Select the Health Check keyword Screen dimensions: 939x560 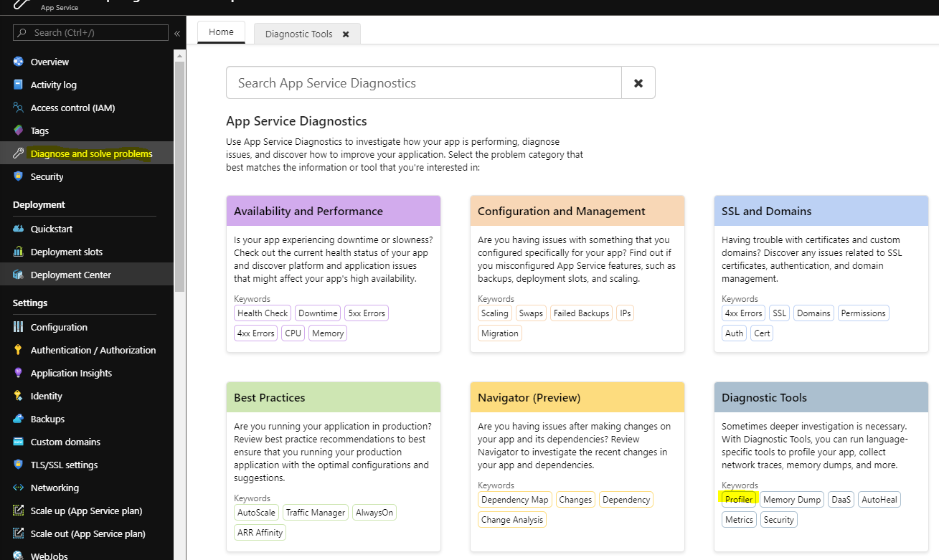click(263, 313)
